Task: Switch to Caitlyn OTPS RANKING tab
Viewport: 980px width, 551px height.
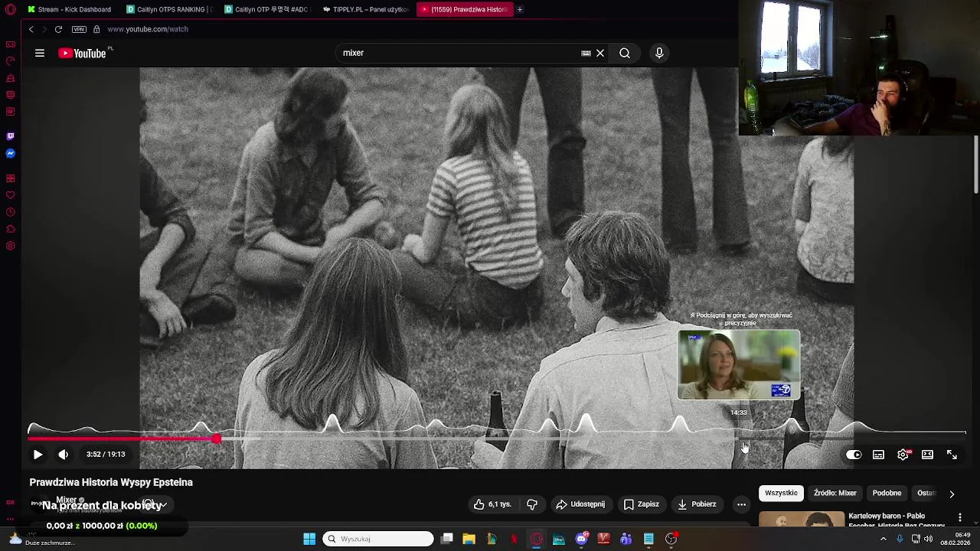Action: (169, 9)
